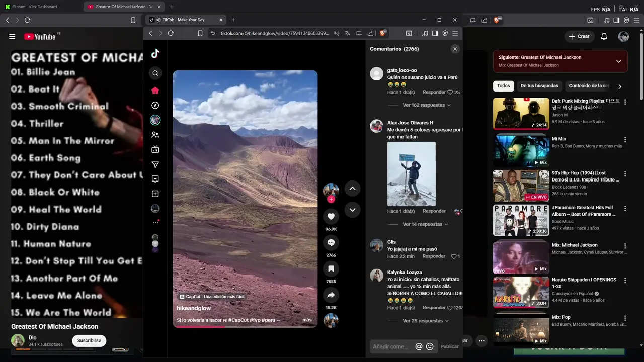Open TikTok activity inbox icon

(x=155, y=179)
